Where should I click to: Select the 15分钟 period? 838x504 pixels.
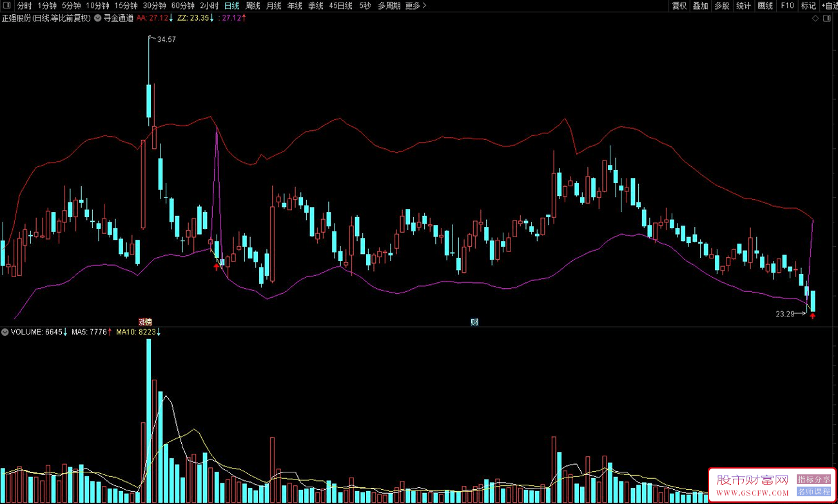coord(126,6)
